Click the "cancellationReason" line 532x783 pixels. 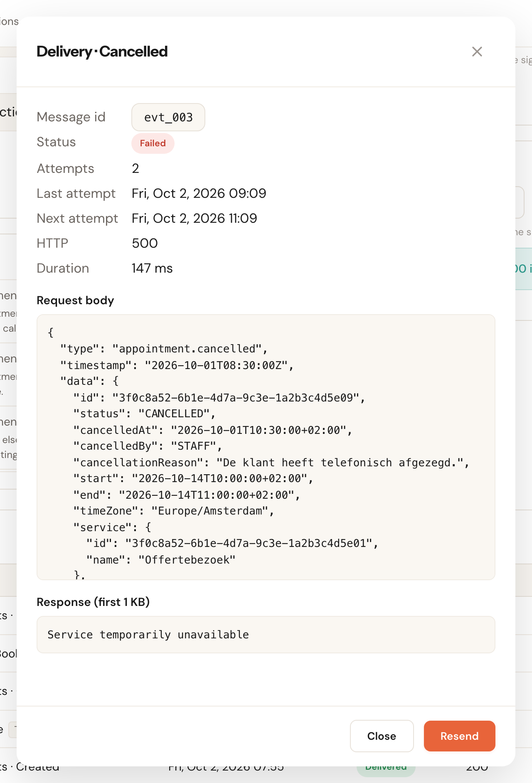tap(271, 463)
